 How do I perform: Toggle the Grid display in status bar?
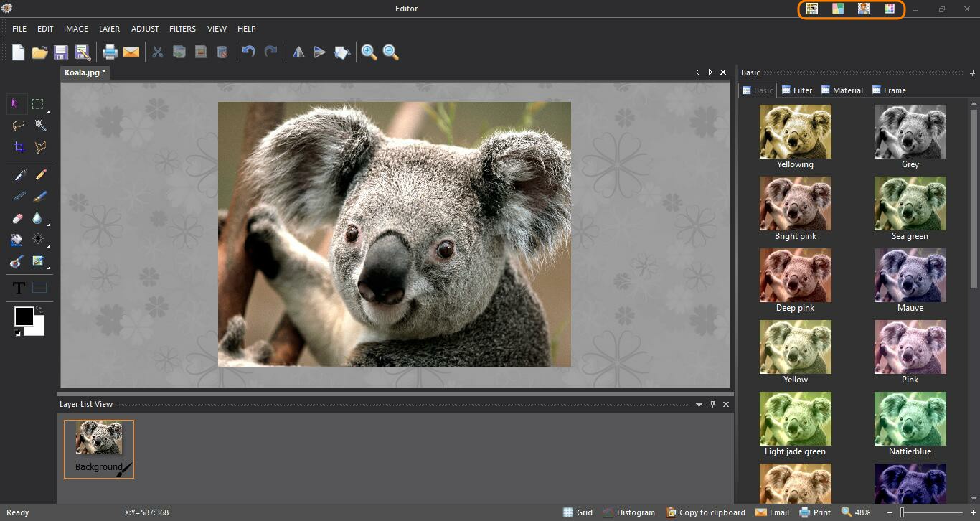pyautogui.click(x=578, y=512)
